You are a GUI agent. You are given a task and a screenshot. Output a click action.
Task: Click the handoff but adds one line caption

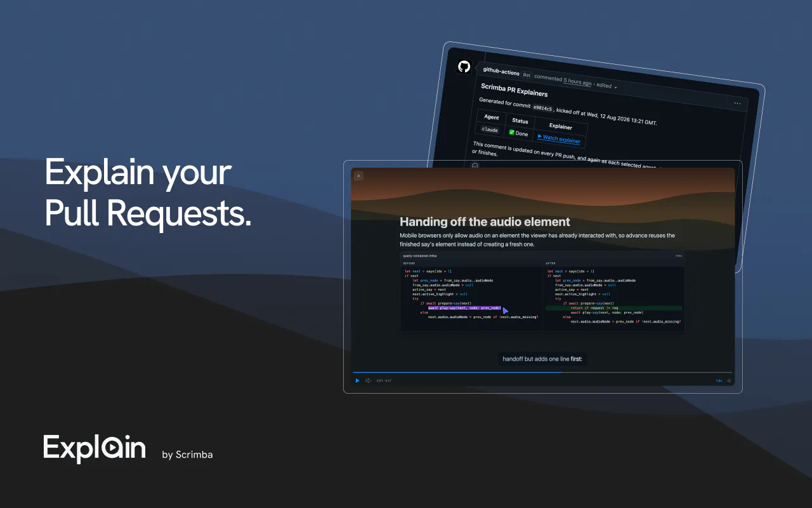click(x=542, y=359)
